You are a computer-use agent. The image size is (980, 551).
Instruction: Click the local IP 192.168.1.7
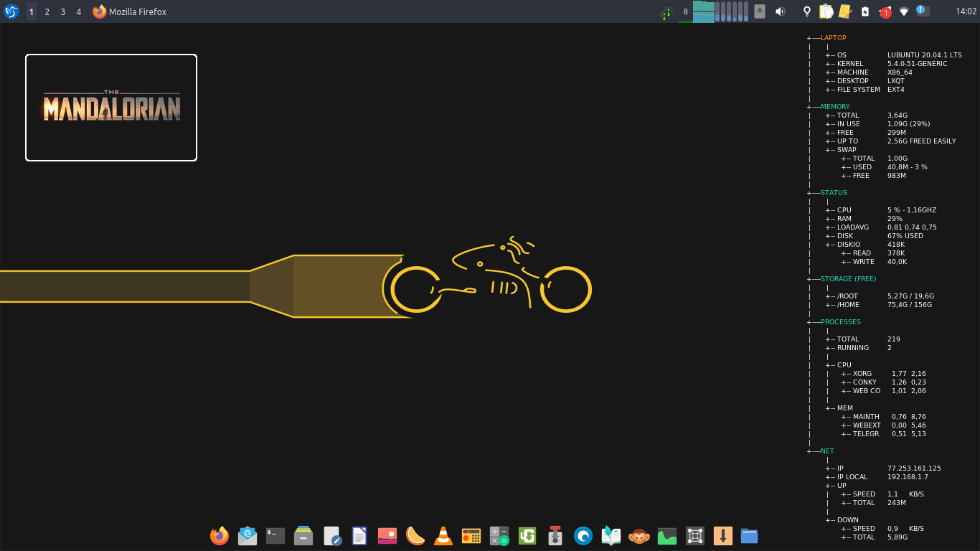[x=908, y=477]
